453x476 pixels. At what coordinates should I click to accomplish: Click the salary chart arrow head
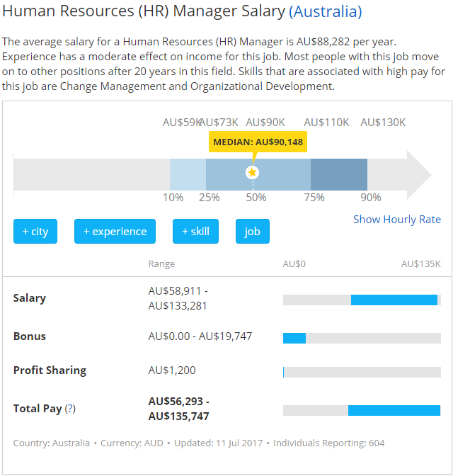(x=419, y=175)
